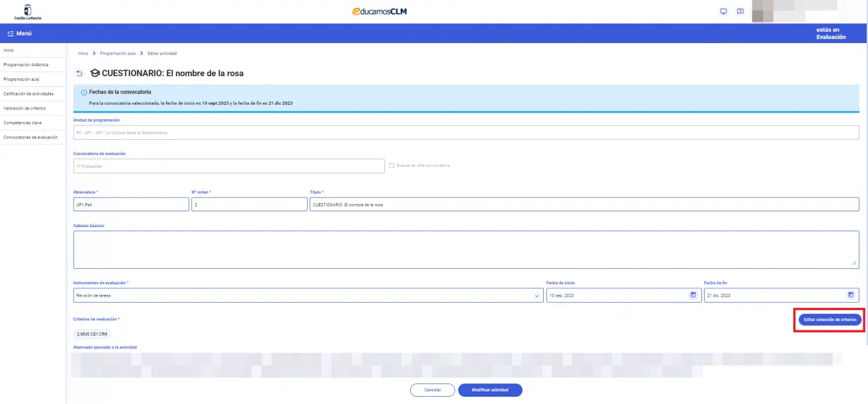868x404 pixels.
Task: Enable 'Evaluar en otra convocatoria' checkbox
Action: click(392, 166)
